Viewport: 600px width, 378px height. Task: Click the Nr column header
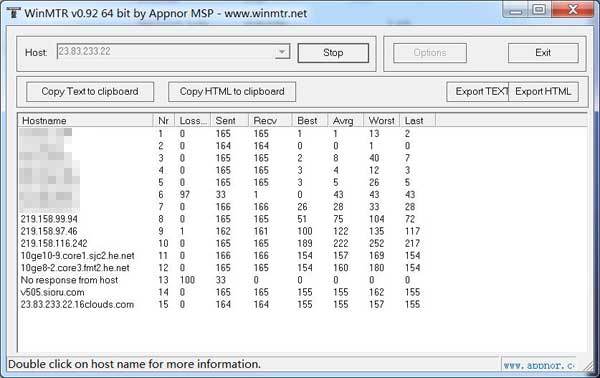coord(163,121)
